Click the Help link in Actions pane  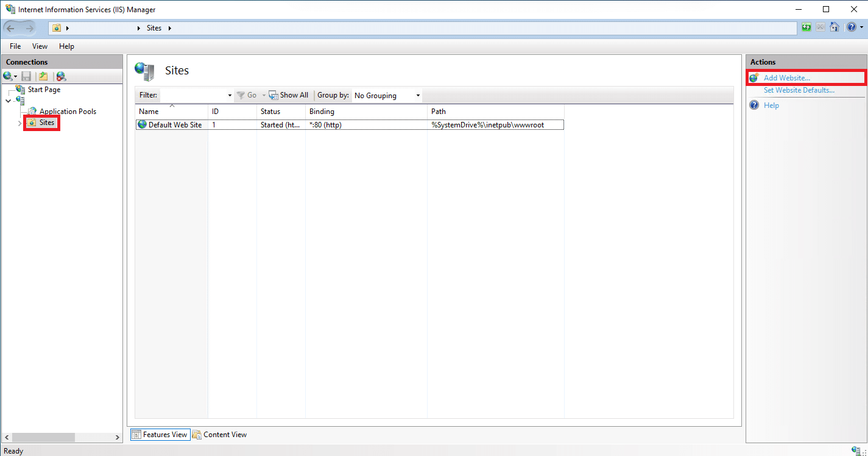pyautogui.click(x=771, y=105)
